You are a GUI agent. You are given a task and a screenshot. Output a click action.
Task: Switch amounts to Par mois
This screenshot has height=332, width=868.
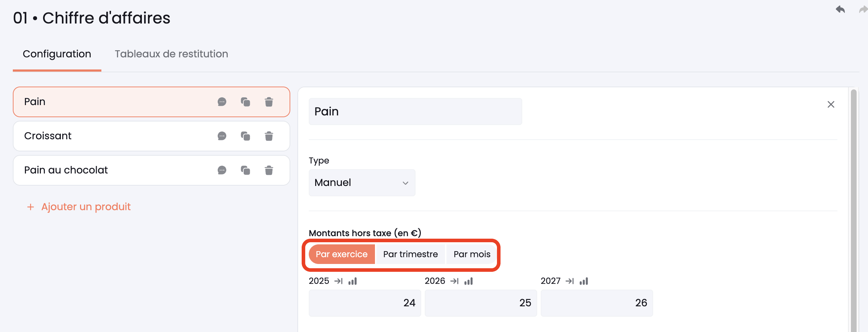(472, 254)
